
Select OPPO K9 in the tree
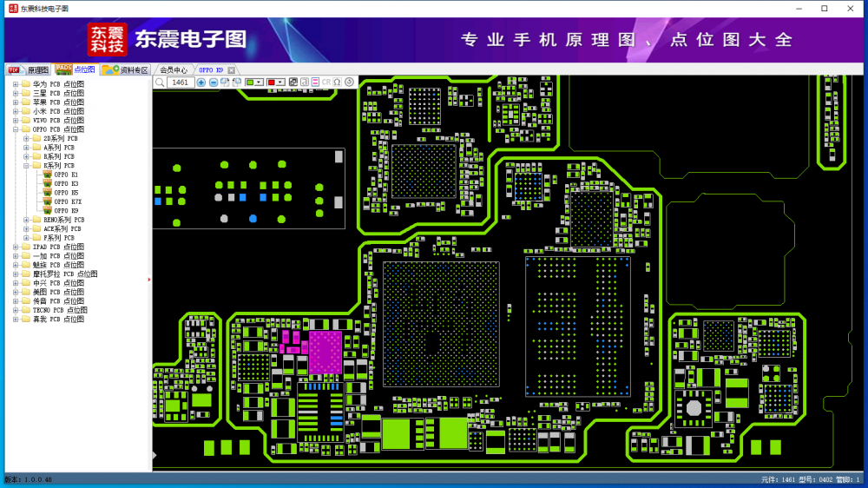tap(66, 210)
